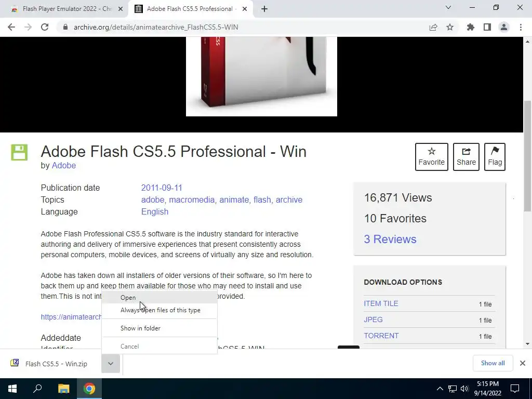Click Cancel in the download menu
This screenshot has height=399, width=532.
(159, 347)
